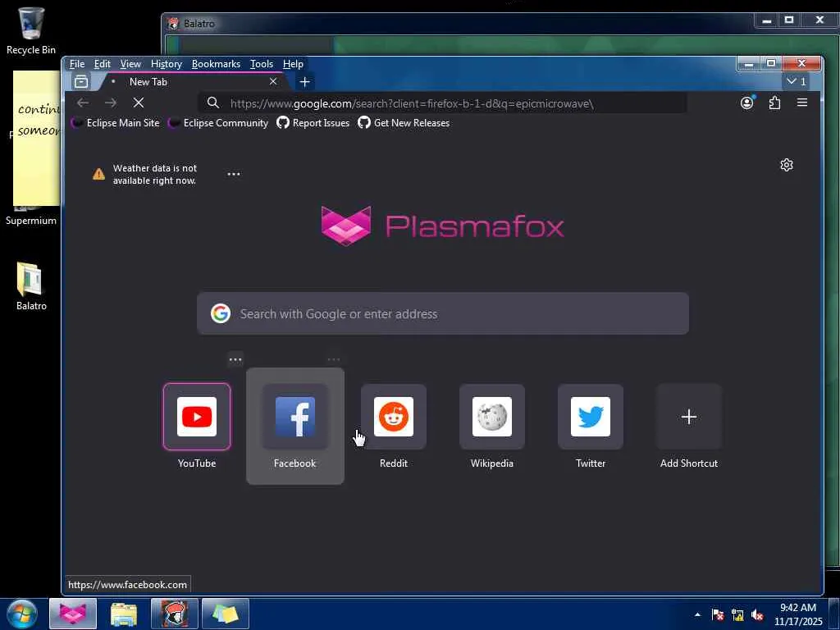840x630 pixels.
Task: Open Eclipse Main Site bookmark
Action: point(116,123)
